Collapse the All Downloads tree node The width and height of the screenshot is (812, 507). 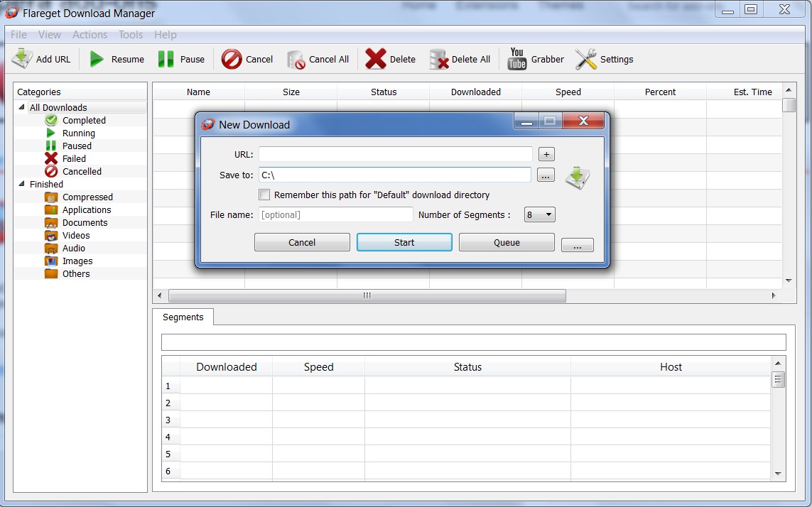pyautogui.click(x=22, y=107)
